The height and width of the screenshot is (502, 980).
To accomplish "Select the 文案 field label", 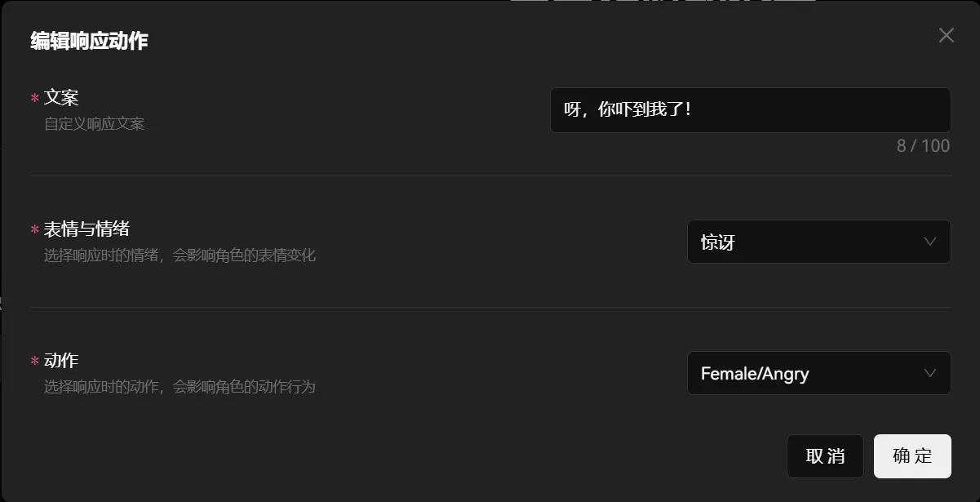I will point(61,97).
